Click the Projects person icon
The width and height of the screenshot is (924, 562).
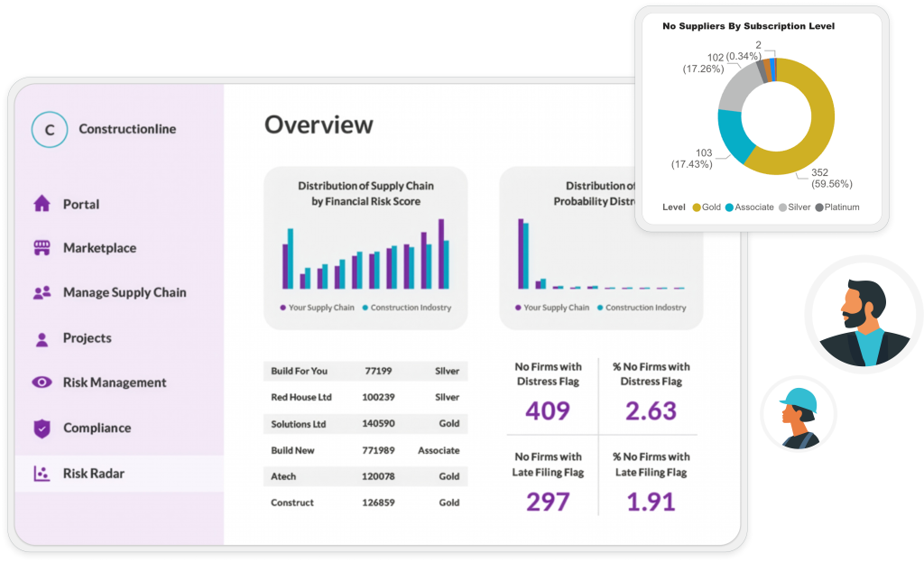pyautogui.click(x=42, y=339)
